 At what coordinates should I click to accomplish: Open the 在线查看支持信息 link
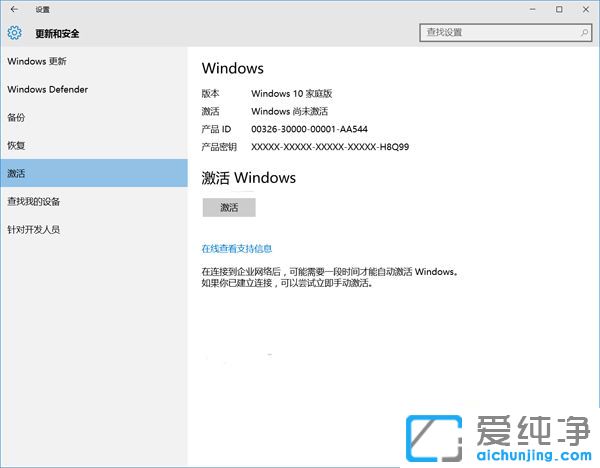[x=237, y=248]
